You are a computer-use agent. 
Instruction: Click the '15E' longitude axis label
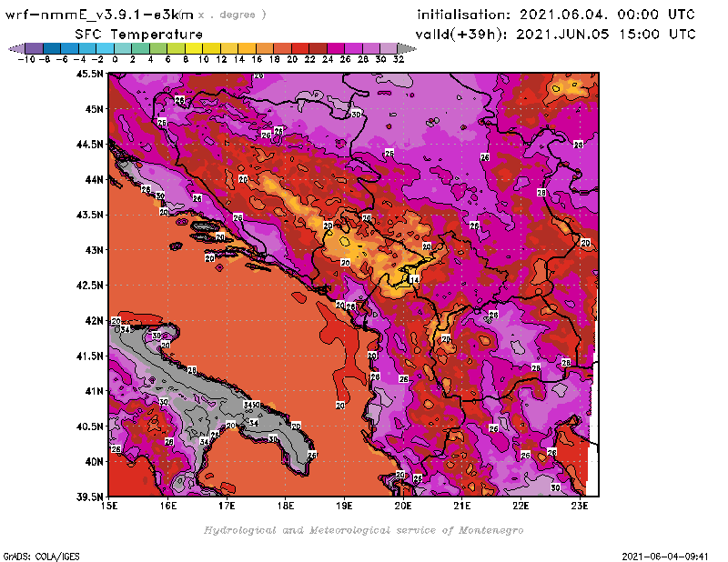[x=109, y=506]
